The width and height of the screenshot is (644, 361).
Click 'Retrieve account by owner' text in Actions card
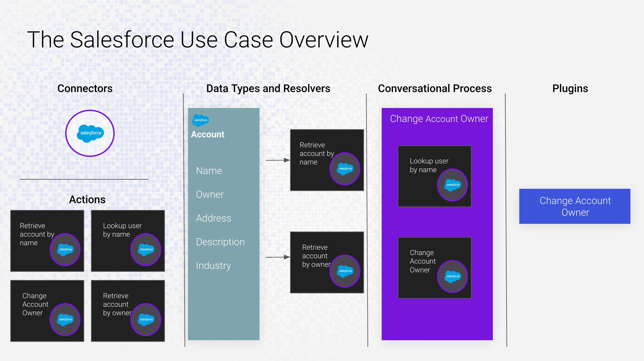tap(117, 304)
